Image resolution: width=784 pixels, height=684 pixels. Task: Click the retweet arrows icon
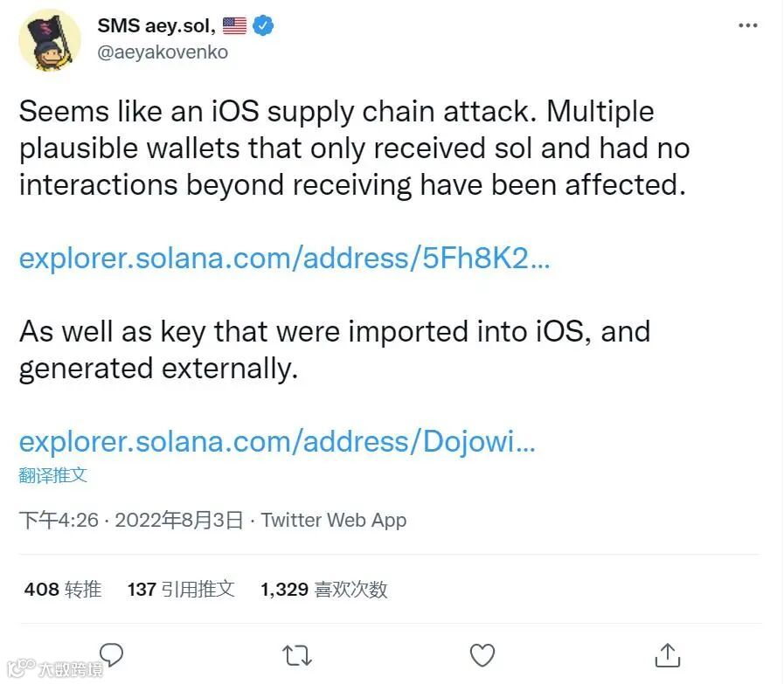pos(297,654)
